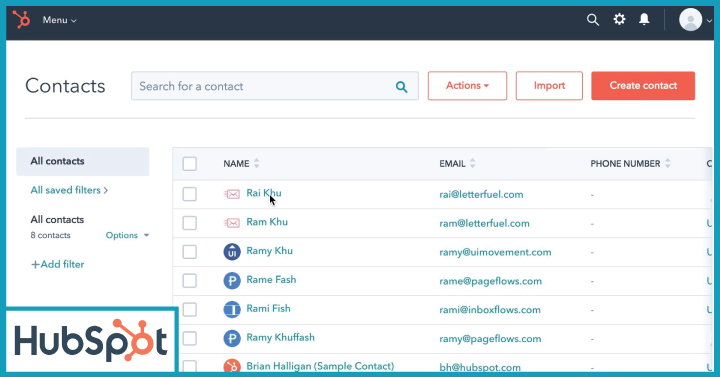Click email rai@letterfuel.com
The height and width of the screenshot is (377, 720).
481,194
